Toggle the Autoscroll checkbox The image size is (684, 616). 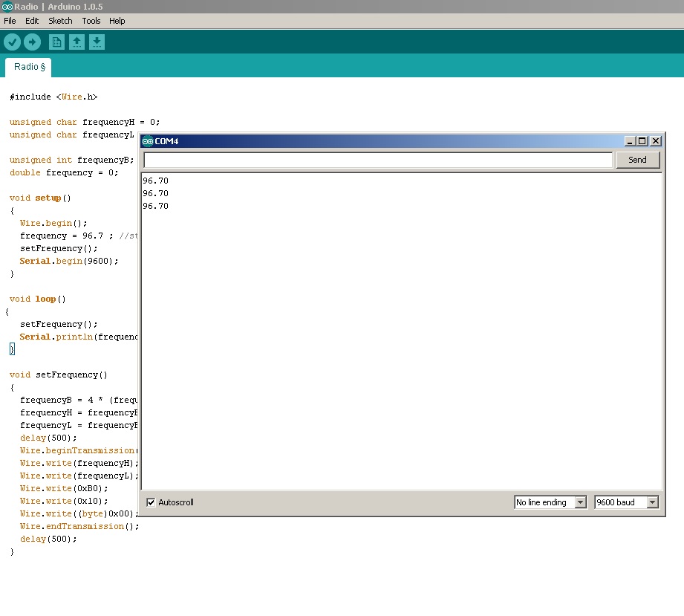click(151, 502)
